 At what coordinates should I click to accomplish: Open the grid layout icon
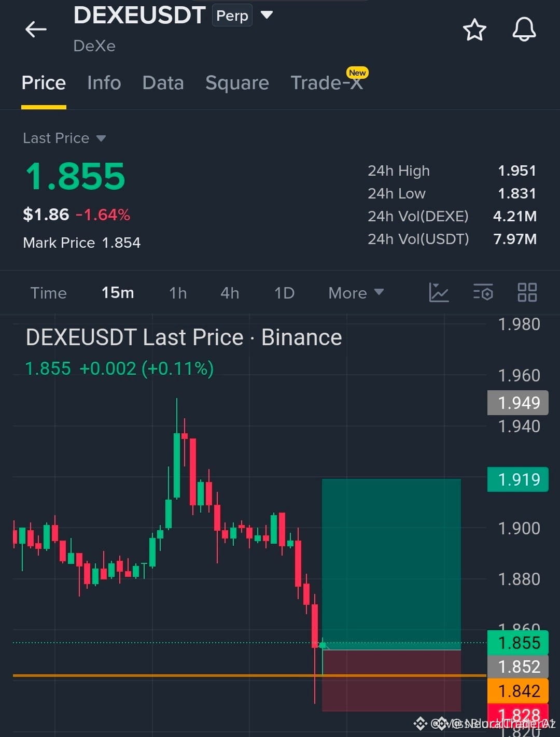(527, 292)
